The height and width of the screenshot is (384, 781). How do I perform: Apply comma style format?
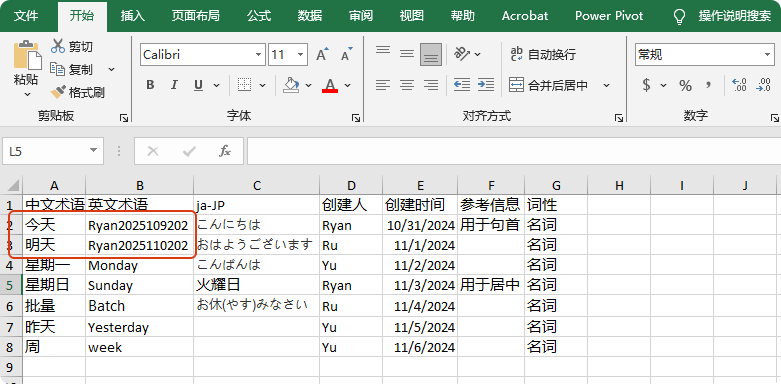click(708, 84)
